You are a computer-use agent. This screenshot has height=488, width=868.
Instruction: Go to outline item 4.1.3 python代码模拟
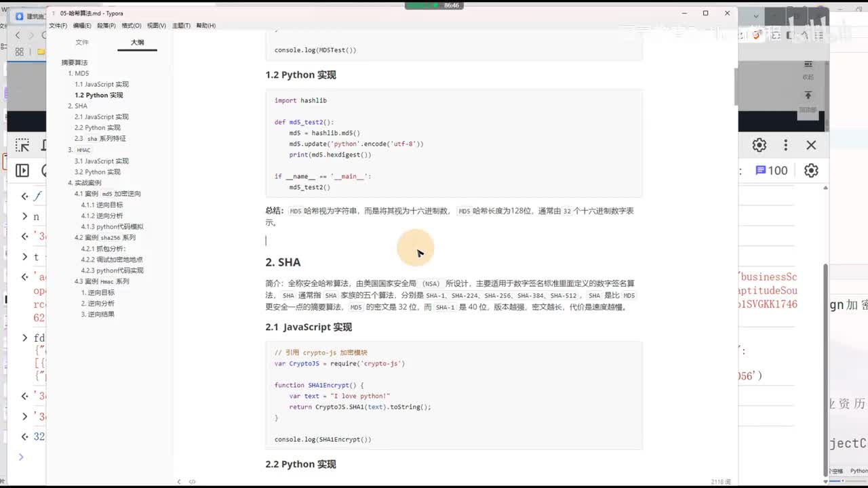point(113,226)
